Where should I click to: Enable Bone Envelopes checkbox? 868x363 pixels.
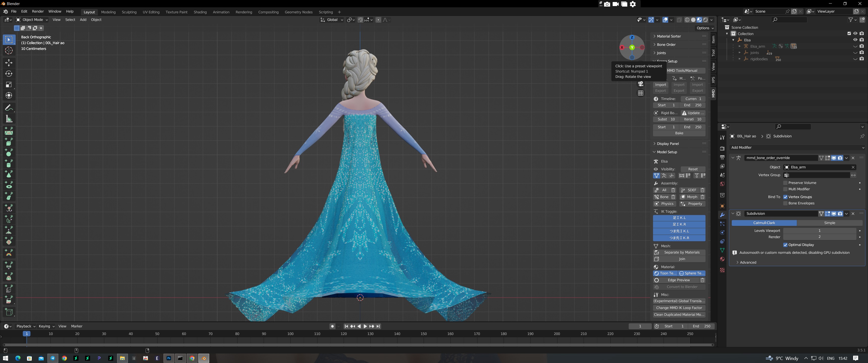tap(785, 203)
